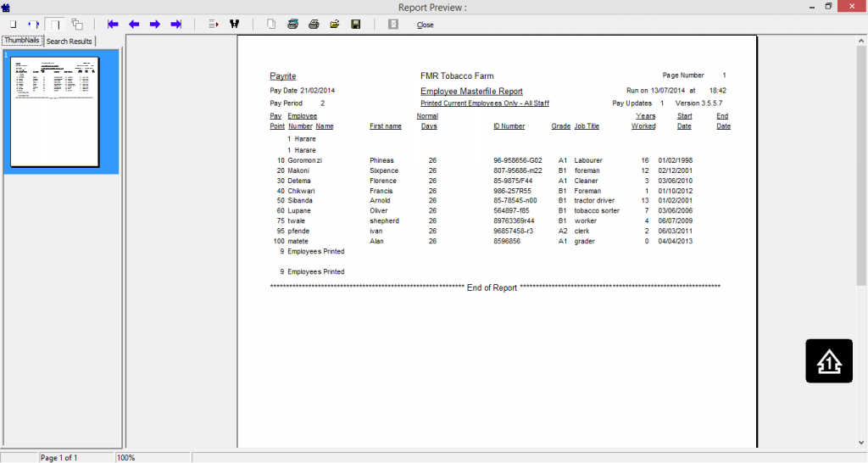Click the employee name 'twale'

(x=296, y=220)
